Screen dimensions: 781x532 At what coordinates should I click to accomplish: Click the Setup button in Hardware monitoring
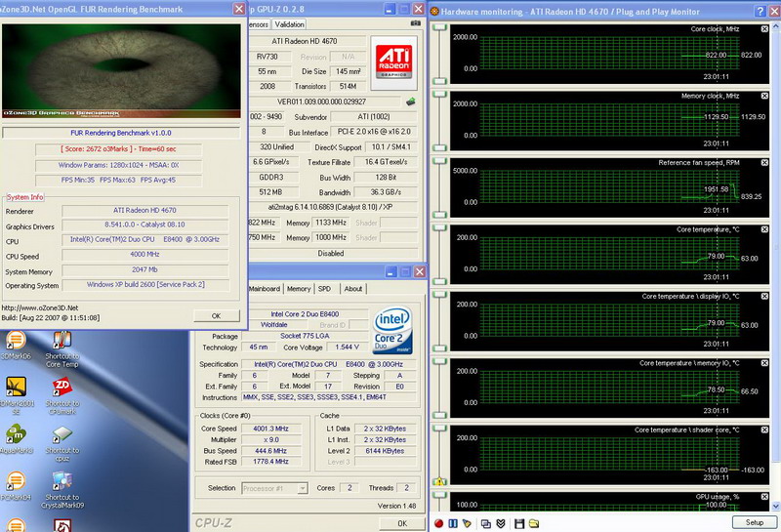754,522
